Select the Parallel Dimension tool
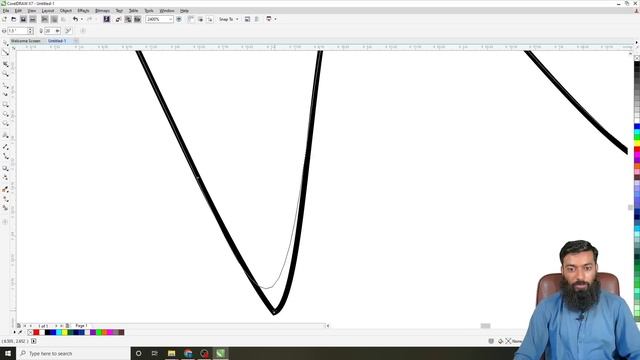 pyautogui.click(x=5, y=147)
